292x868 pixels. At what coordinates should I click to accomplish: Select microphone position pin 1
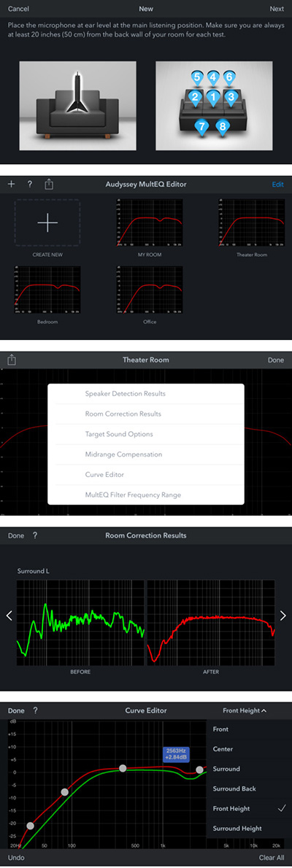pyautogui.click(x=213, y=98)
